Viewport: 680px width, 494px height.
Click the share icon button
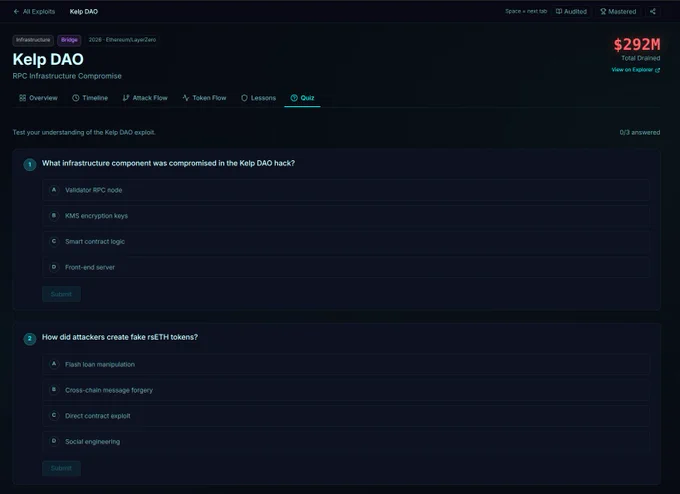coord(653,12)
